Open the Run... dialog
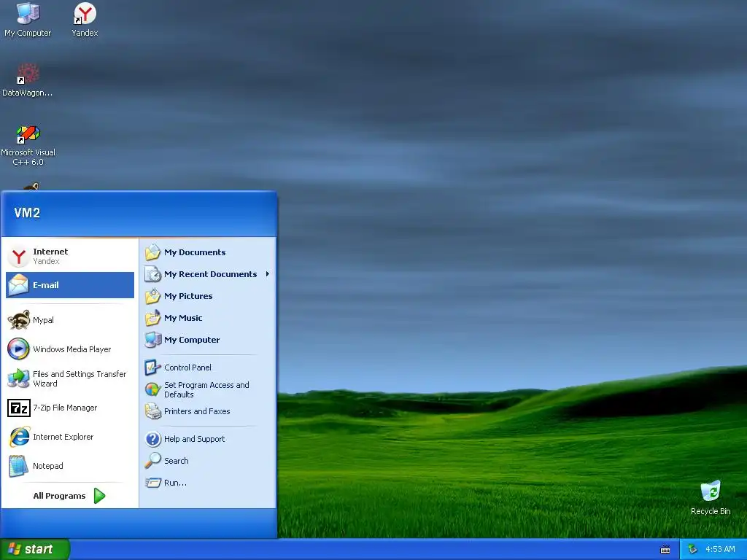Image resolution: width=747 pixels, height=560 pixels. (207, 483)
